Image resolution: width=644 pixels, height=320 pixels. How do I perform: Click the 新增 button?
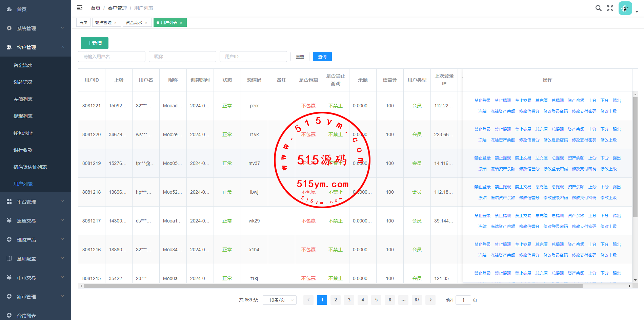(x=95, y=43)
